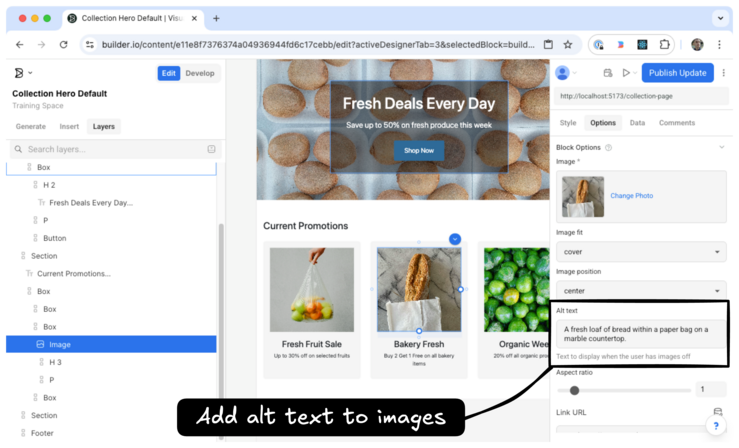Viewport: 739px width, 448px height.
Task: Open the site information icon in address bar
Action: (90, 45)
